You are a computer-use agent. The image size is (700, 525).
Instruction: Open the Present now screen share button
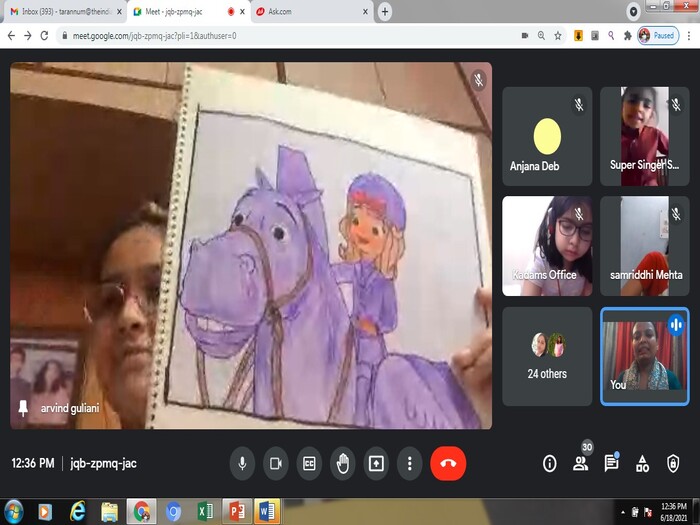(376, 463)
